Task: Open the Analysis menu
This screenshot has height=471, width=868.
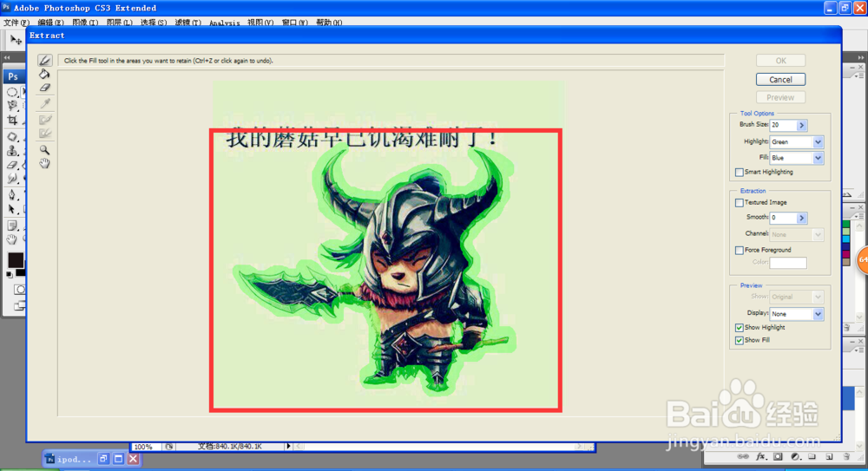Action: point(224,23)
